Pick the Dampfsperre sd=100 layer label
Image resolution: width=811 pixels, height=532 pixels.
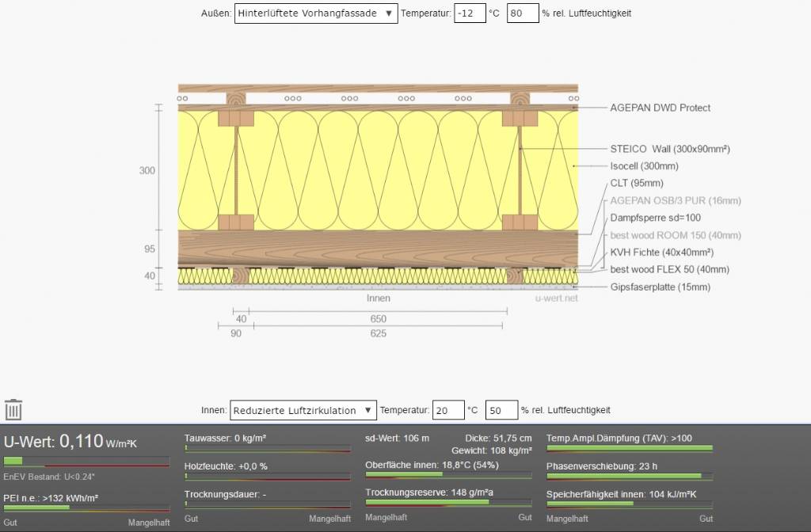coord(655,218)
